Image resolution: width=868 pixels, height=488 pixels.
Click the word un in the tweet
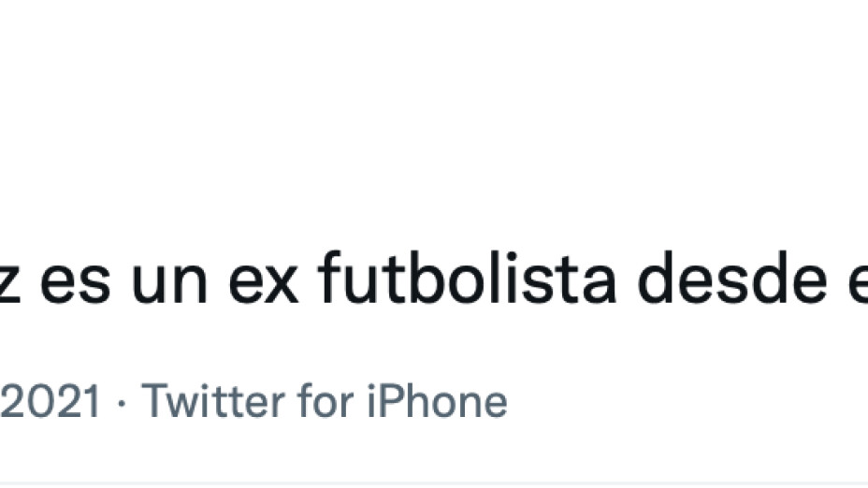click(169, 284)
